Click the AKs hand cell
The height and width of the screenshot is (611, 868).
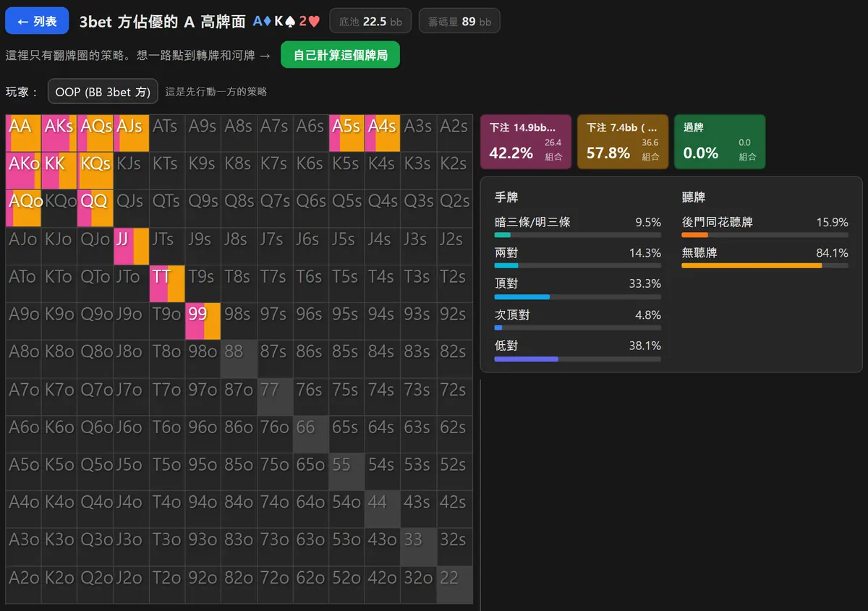(59, 133)
